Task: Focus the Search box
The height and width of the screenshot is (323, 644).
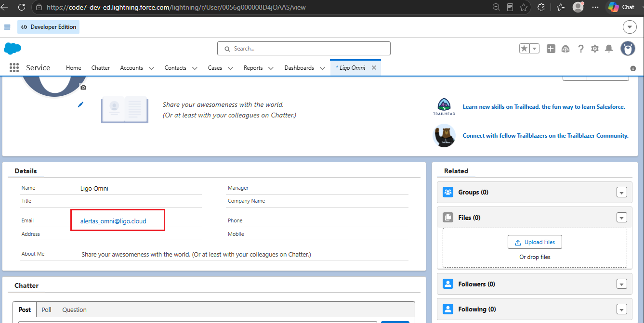Action: (304, 49)
